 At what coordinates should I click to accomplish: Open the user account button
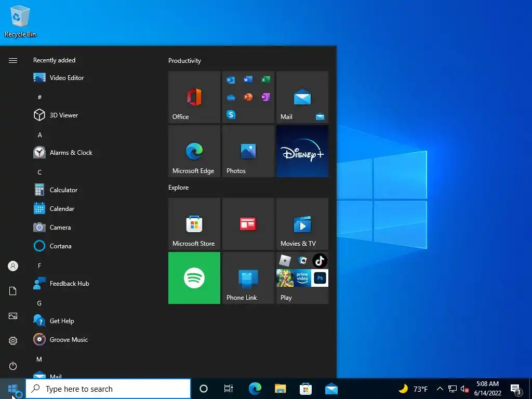point(13,266)
